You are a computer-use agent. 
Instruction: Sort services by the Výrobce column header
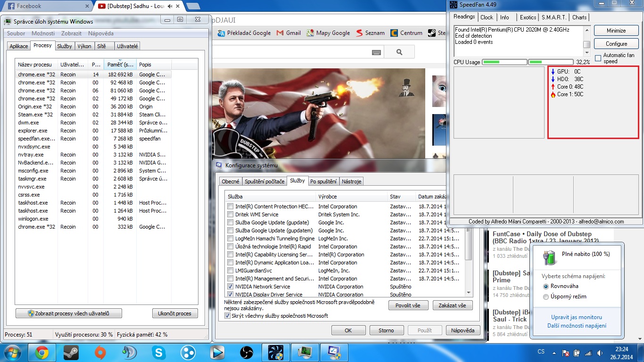(352, 197)
